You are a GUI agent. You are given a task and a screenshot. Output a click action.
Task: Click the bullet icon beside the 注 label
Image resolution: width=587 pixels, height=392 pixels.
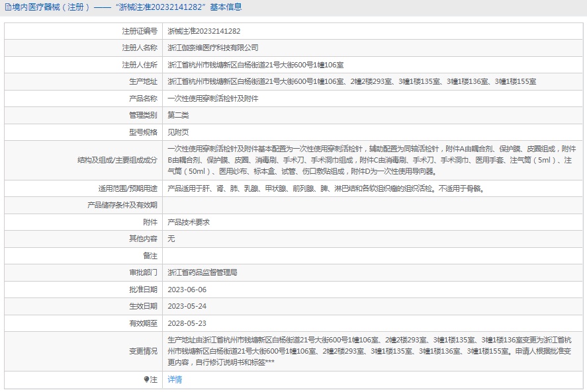point(146,379)
